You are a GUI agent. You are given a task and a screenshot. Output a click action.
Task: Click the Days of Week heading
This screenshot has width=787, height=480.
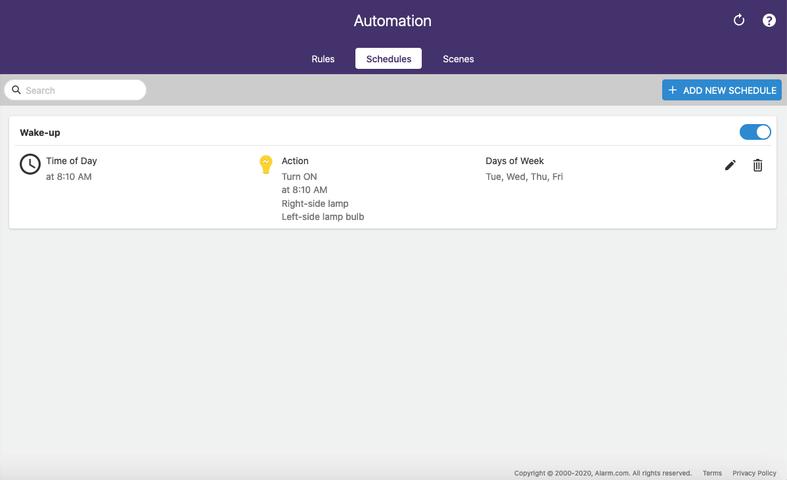514,161
